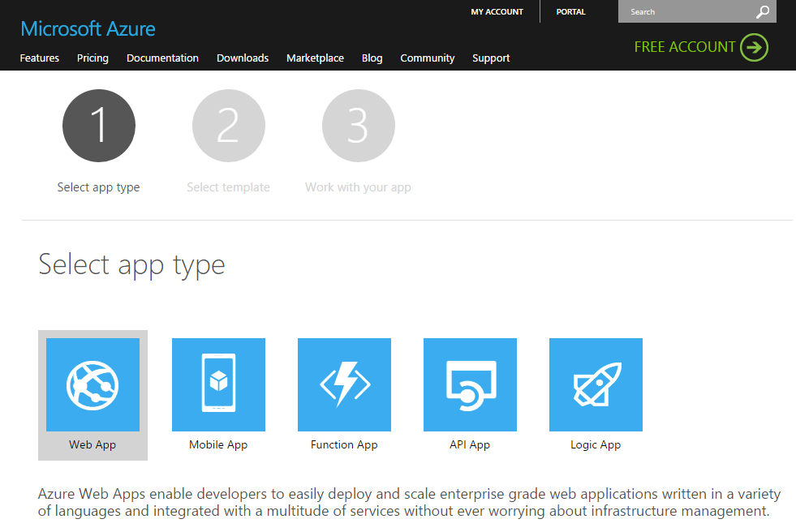Open the Microsoft Azure logo home

tap(88, 29)
